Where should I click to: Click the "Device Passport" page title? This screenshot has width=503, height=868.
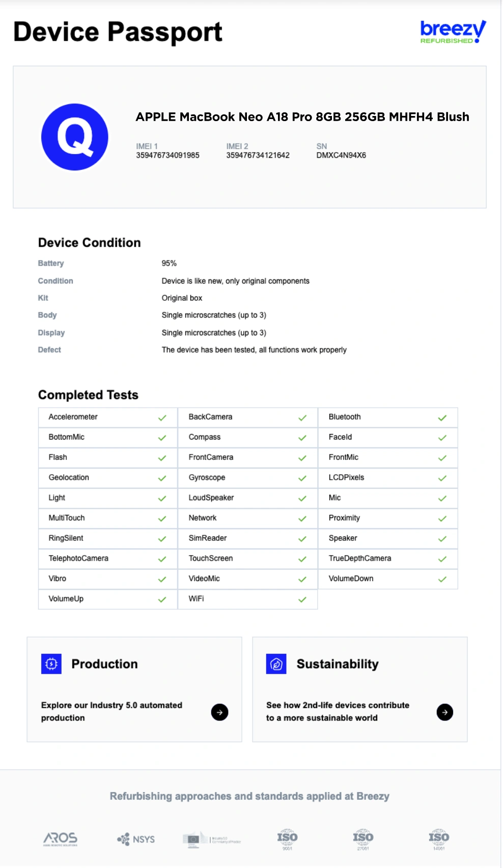[x=118, y=32]
